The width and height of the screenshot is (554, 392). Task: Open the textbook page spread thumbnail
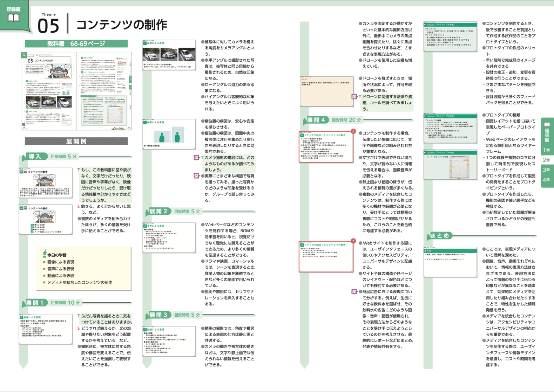(76, 91)
